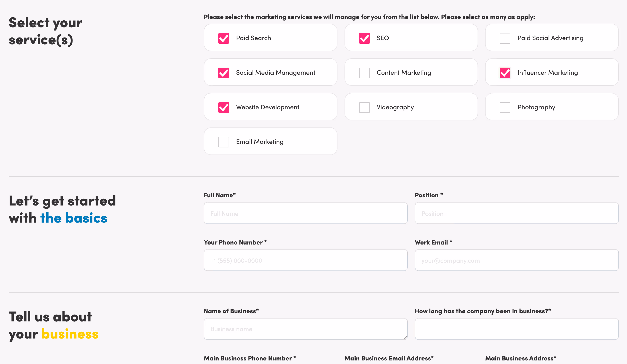Image resolution: width=627 pixels, height=364 pixels.
Task: Uncheck Social Media Management
Action: (224, 73)
